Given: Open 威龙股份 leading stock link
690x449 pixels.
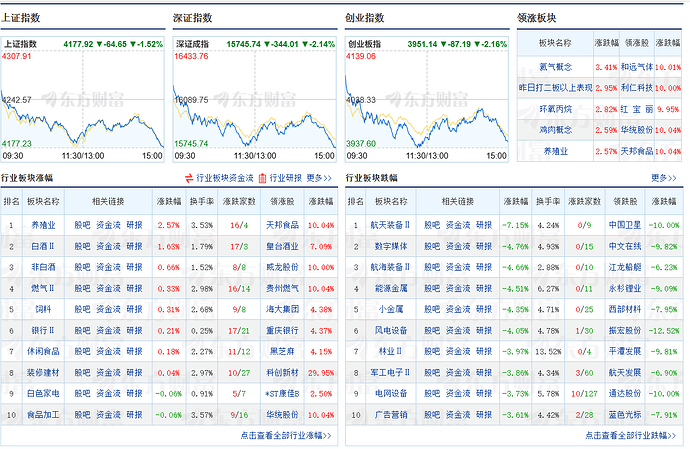Looking at the screenshot, I should coord(282,267).
